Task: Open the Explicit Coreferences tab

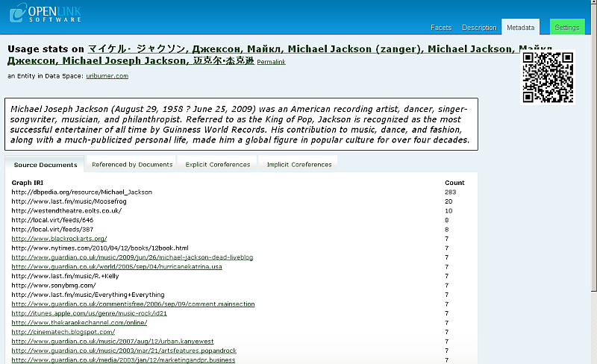Action: pos(218,165)
